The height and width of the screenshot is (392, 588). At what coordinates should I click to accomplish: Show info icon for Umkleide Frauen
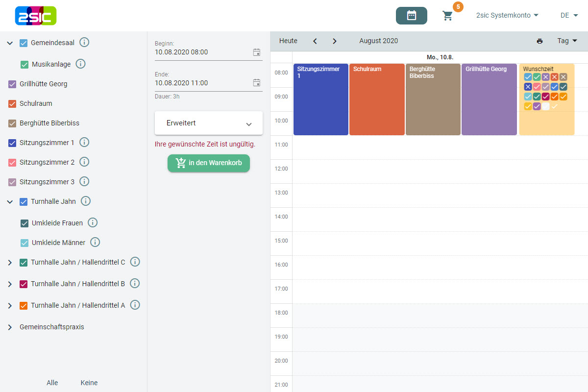tap(93, 223)
